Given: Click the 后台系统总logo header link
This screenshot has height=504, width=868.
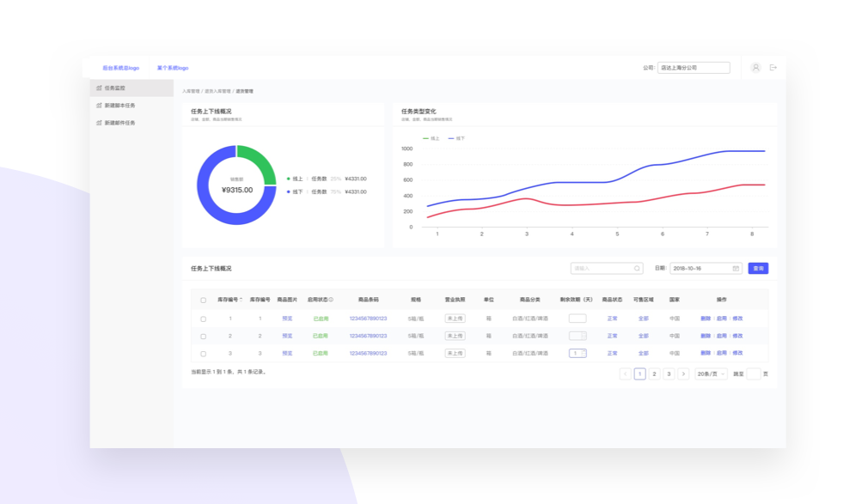Looking at the screenshot, I should (x=120, y=68).
